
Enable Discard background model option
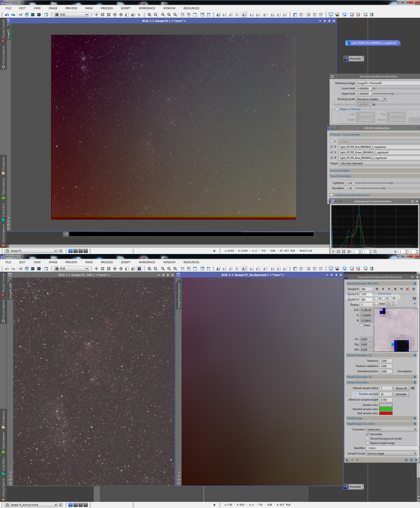[368, 439]
